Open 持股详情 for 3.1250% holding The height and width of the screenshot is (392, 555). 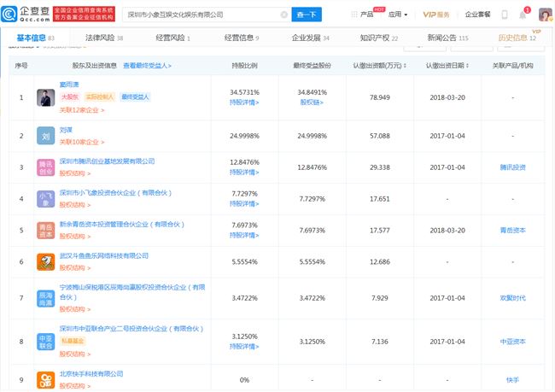pyautogui.click(x=244, y=347)
